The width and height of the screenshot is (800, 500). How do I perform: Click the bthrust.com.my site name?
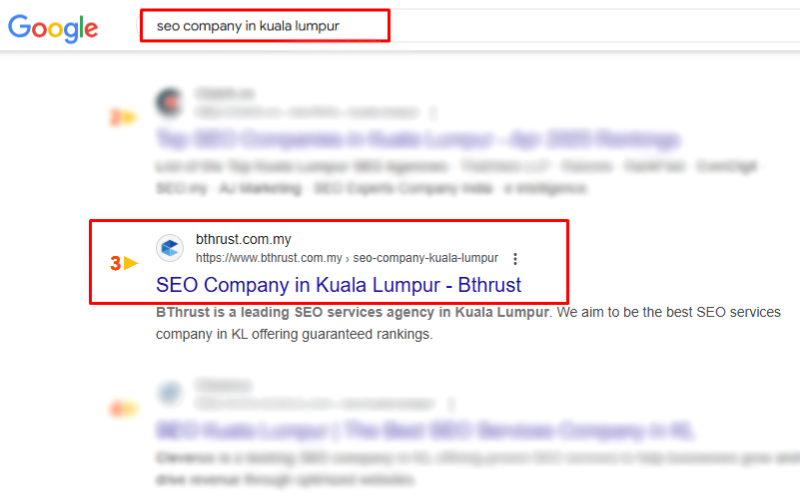click(x=243, y=239)
